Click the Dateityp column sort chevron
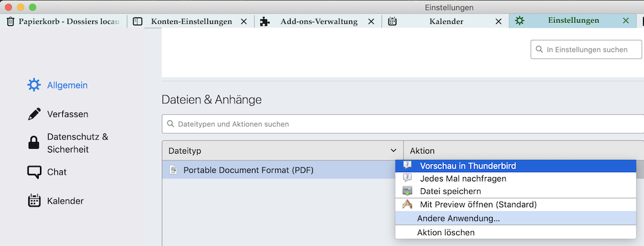This screenshot has height=246, width=644. 394,151
